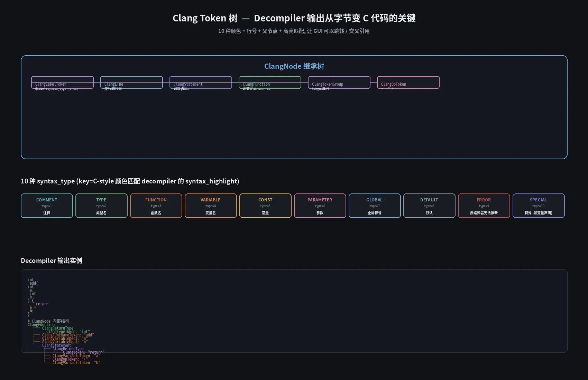Select the ERROR type=9 card
The height and width of the screenshot is (380, 588).
tap(484, 206)
